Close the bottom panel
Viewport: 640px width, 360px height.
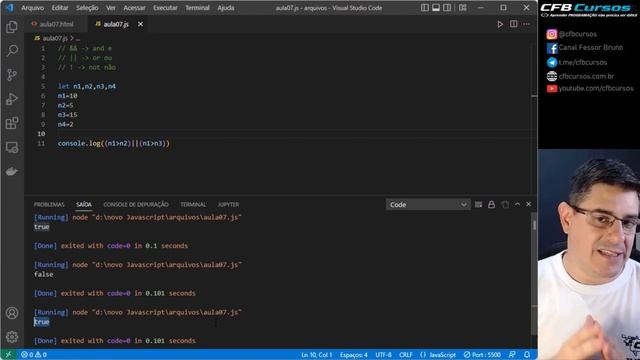pos(529,204)
